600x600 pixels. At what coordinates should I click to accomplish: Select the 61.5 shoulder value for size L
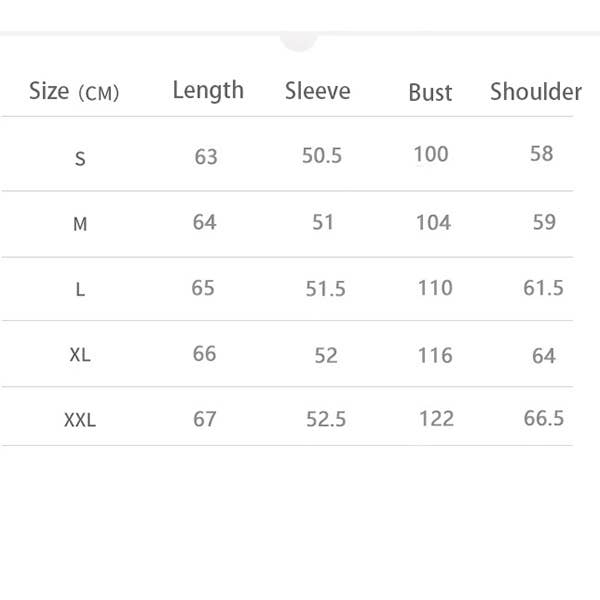543,288
